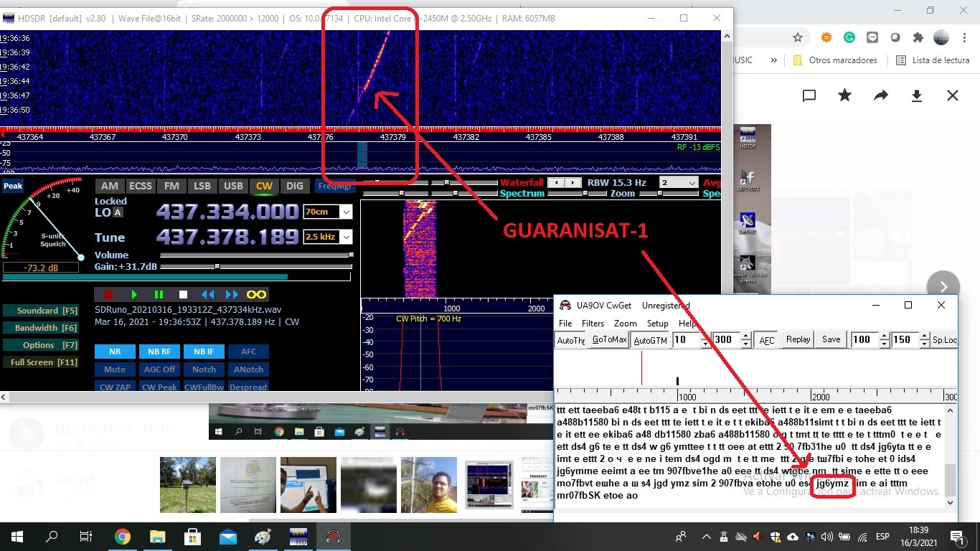The image size is (980, 551).
Task: Select FM demodulation mode
Action: [171, 186]
